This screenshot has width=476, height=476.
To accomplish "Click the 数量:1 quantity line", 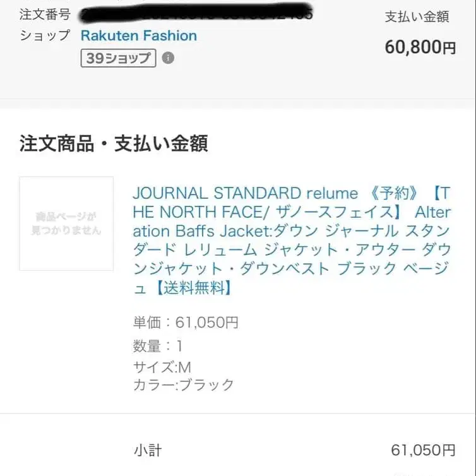I will click(x=158, y=346).
